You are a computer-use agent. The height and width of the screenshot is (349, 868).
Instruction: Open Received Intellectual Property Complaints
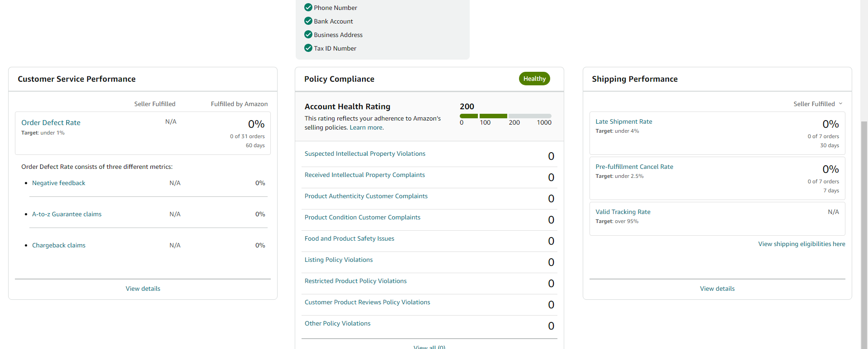(x=365, y=175)
